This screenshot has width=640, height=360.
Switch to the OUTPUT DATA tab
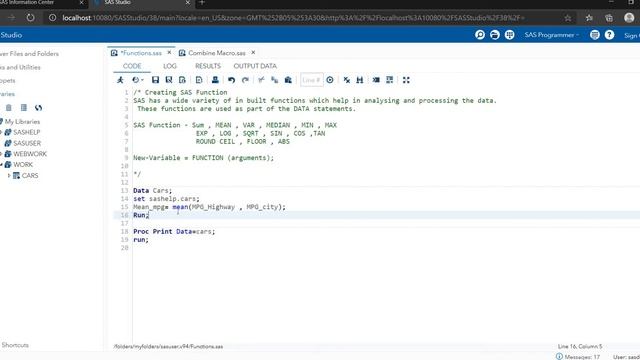255,66
